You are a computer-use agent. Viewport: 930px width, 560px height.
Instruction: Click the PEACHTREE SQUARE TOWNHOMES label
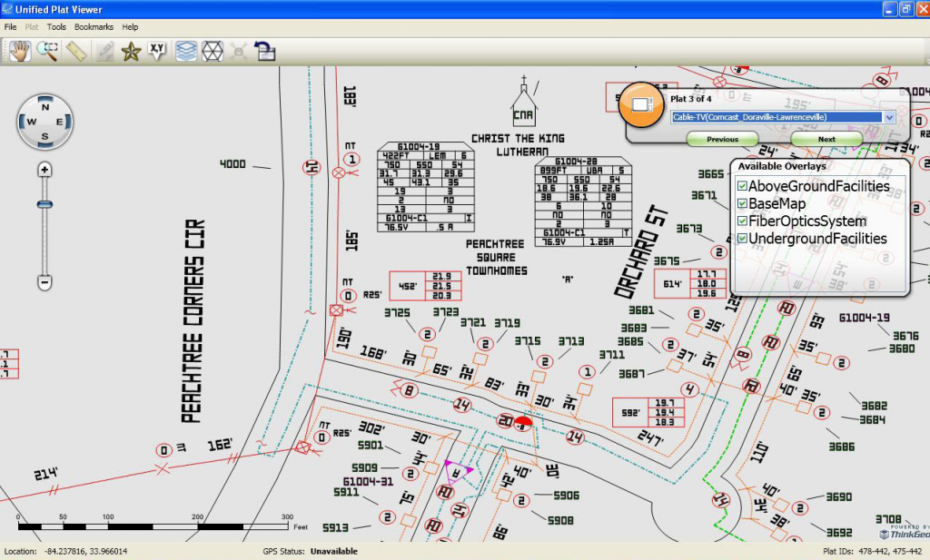tap(497, 258)
